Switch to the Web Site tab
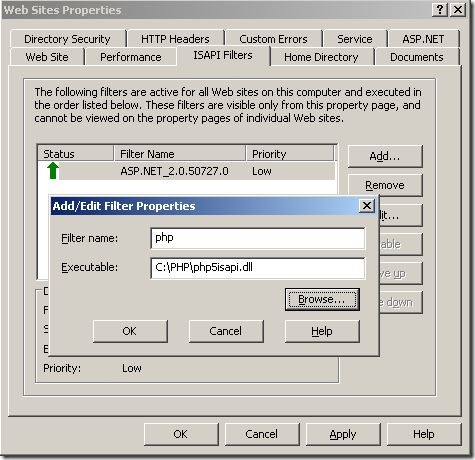The width and height of the screenshot is (475, 460). click(47, 57)
